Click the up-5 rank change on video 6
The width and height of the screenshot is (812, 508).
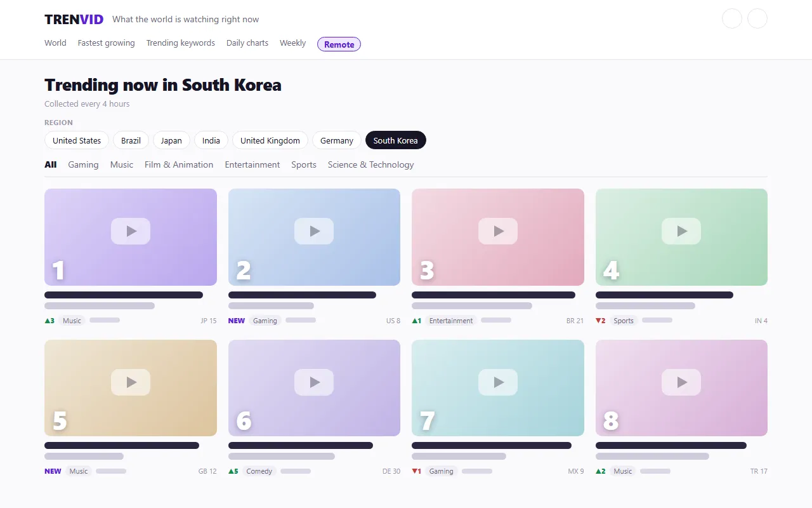[x=233, y=471]
